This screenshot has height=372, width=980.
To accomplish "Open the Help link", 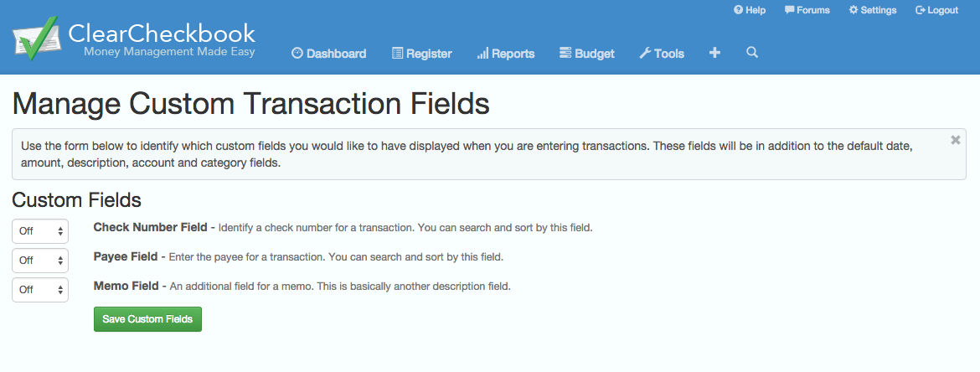I will tap(750, 10).
